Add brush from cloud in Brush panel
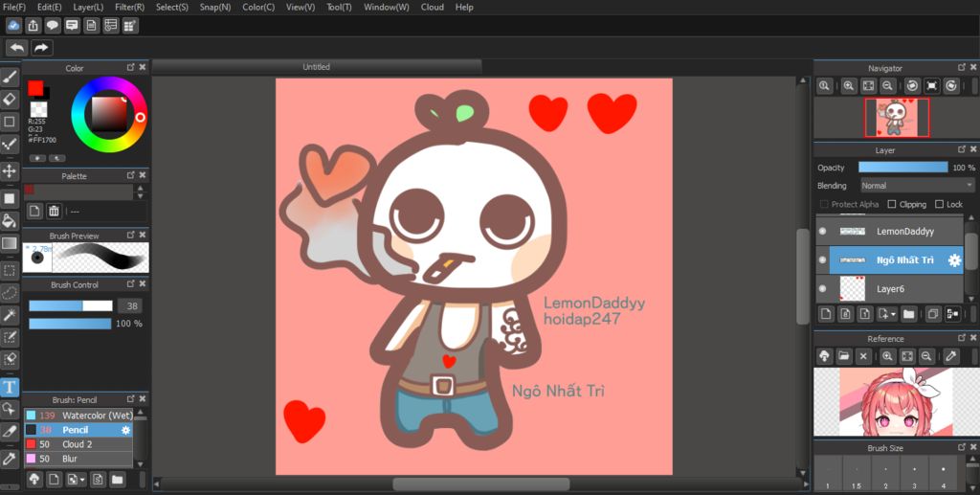Screen dimensions: 980x495 pyautogui.click(x=34, y=480)
